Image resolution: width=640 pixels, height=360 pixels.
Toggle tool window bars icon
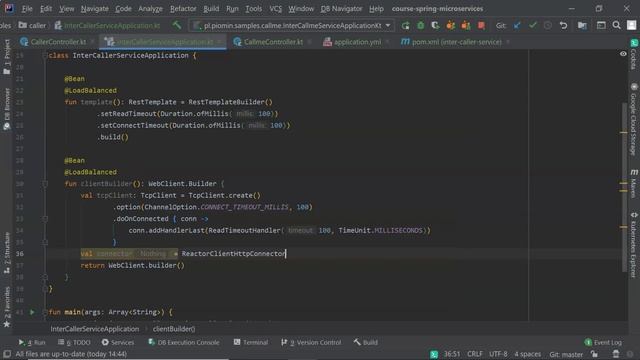pyautogui.click(x=7, y=354)
